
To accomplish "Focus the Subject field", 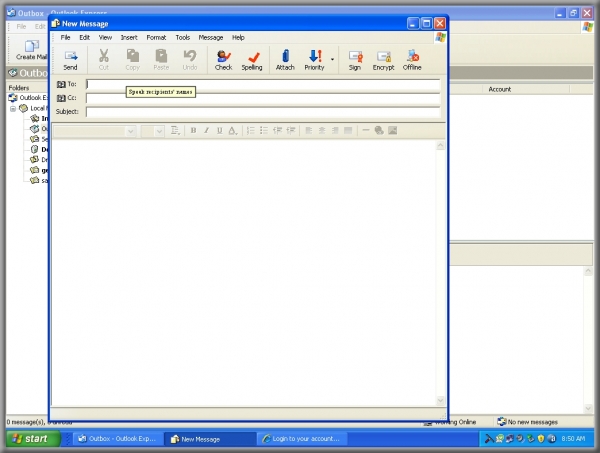I will 263,112.
